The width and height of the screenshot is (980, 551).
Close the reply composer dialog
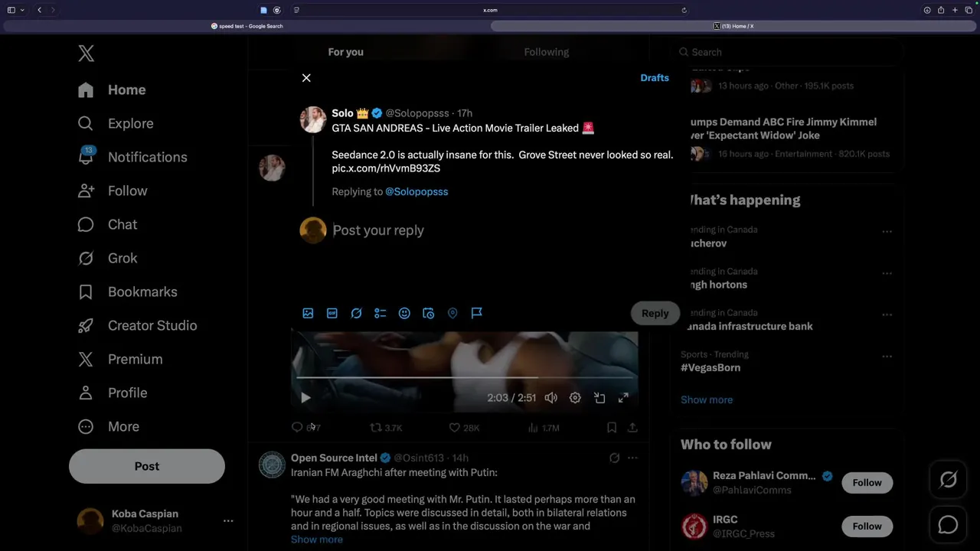coord(306,78)
